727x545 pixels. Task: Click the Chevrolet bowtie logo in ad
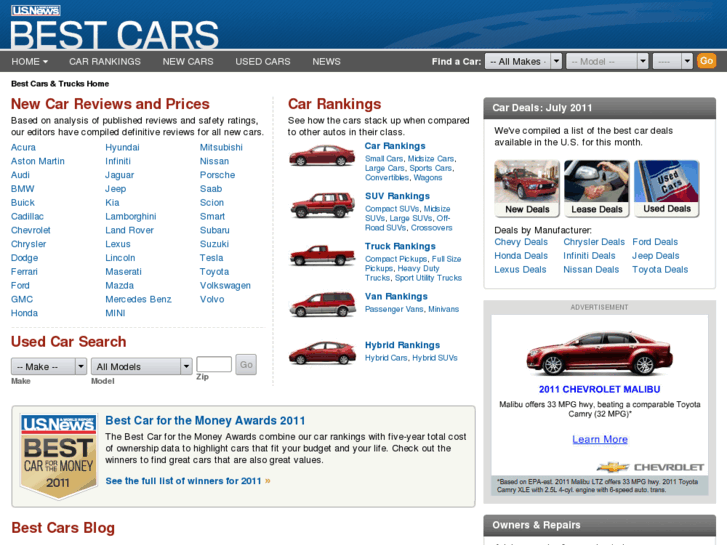[612, 467]
